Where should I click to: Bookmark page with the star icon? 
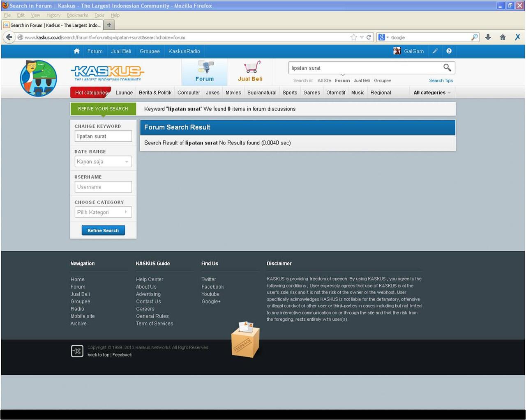(353, 37)
